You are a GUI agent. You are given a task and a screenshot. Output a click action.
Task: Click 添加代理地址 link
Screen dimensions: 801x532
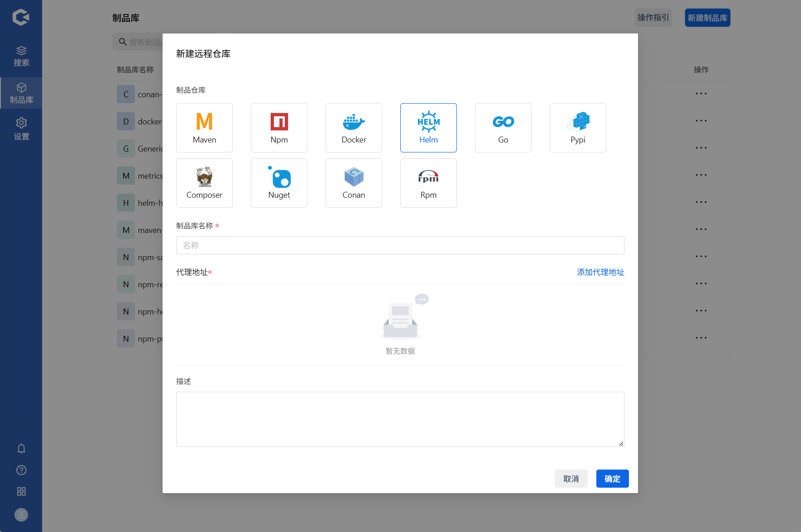[600, 272]
